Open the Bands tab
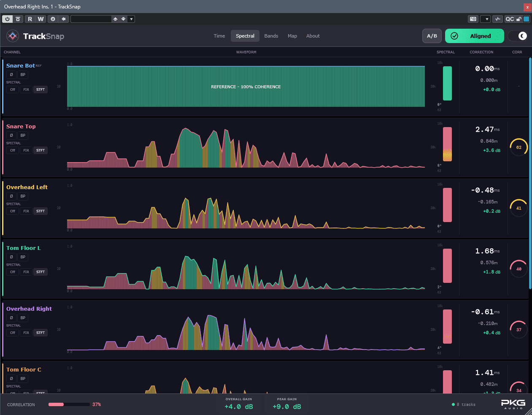532x415 pixels. click(271, 36)
